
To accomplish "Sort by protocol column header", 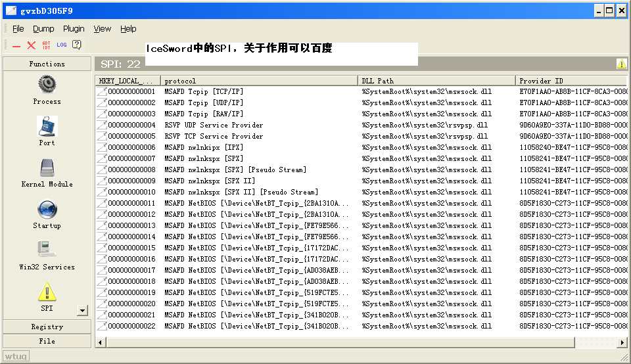I will coord(259,81).
